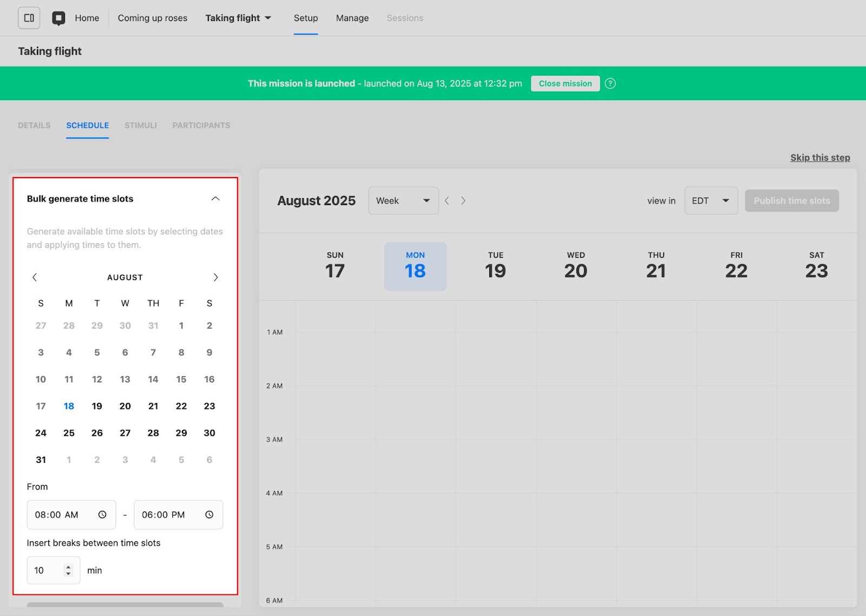Go to previous month in mini calendar
Screen dimensions: 866x616
coord(35,277)
